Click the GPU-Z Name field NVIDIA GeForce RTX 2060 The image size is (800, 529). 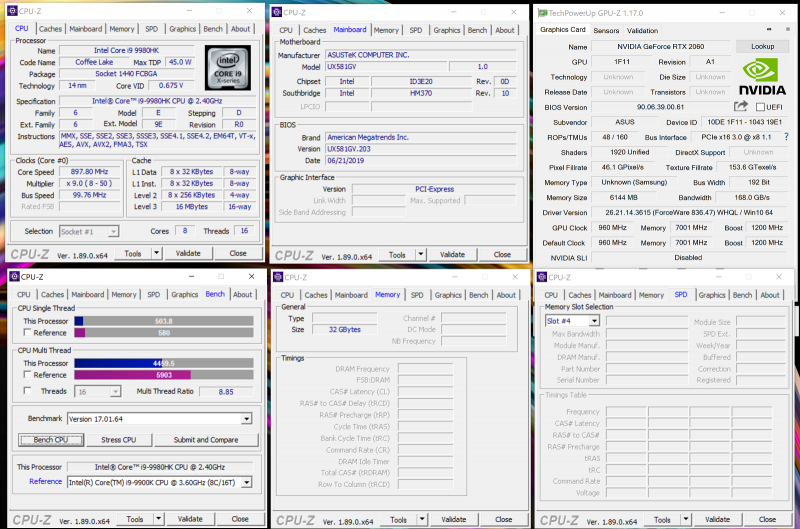[660, 46]
